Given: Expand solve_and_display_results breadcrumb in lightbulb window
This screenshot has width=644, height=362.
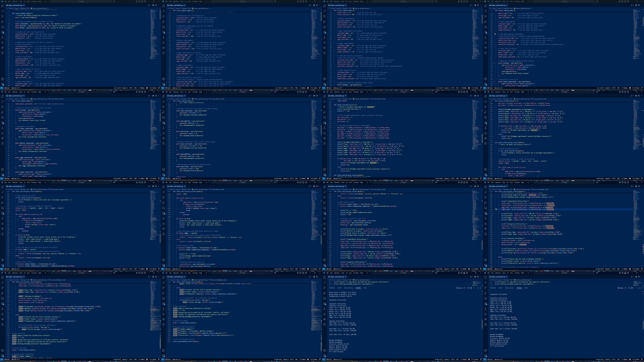Looking at the screenshot, I should (540, 189).
